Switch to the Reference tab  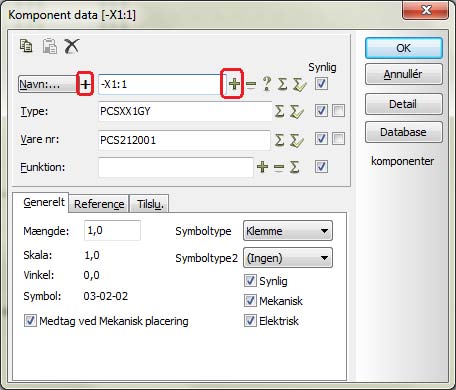(x=99, y=204)
